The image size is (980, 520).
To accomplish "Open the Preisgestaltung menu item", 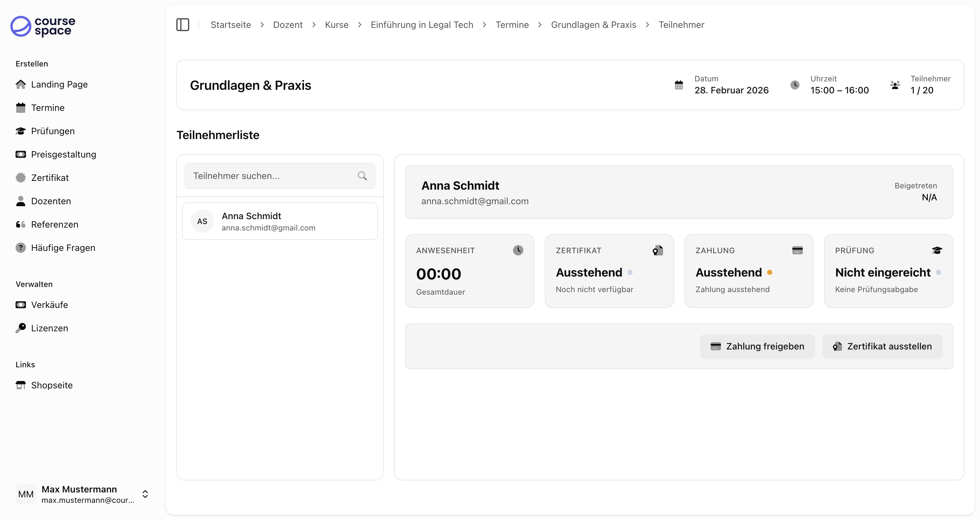I will [x=63, y=155].
